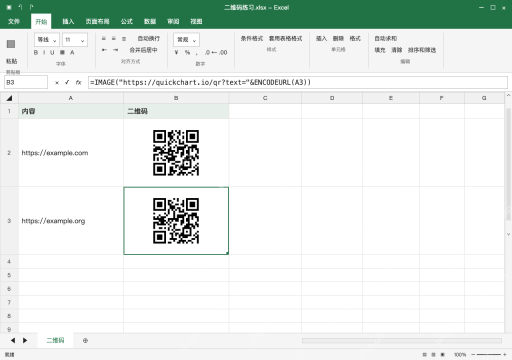The width and height of the screenshot is (512, 360).
Task: Open the 清除 clear menu
Action: 397,50
